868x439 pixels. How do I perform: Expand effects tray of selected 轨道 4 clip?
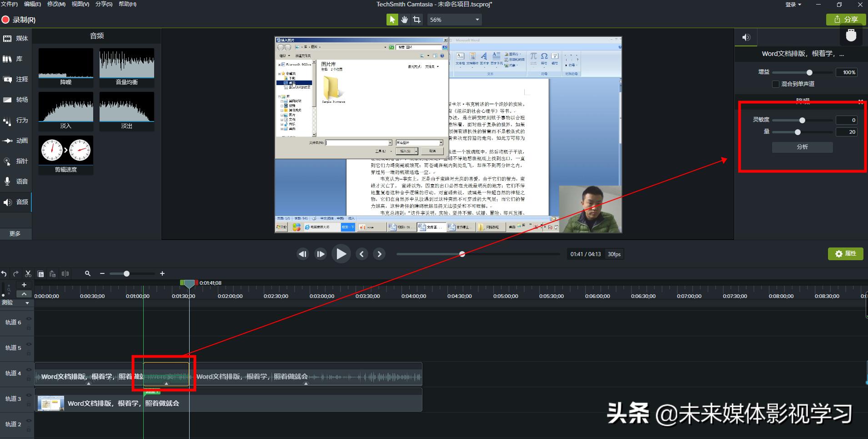tap(166, 383)
